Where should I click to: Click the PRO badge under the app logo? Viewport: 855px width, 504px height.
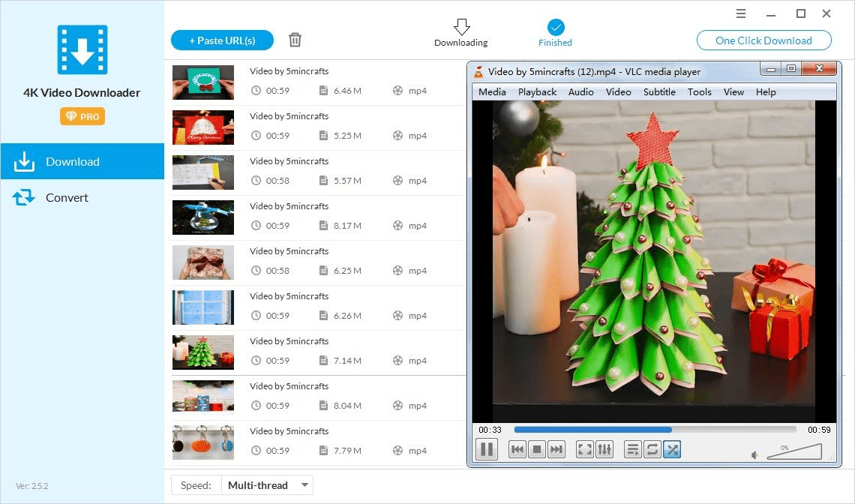(x=82, y=116)
